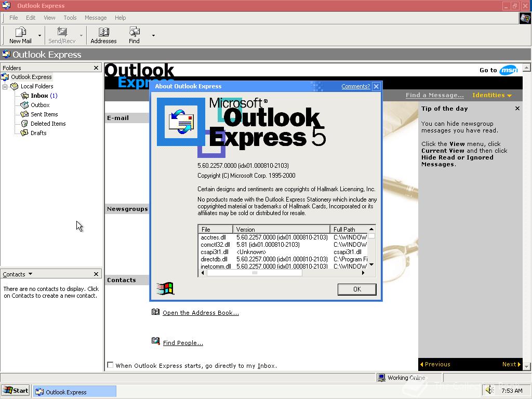532x399 pixels.
Task: Select the Sent Items folder icon
Action: (24, 114)
